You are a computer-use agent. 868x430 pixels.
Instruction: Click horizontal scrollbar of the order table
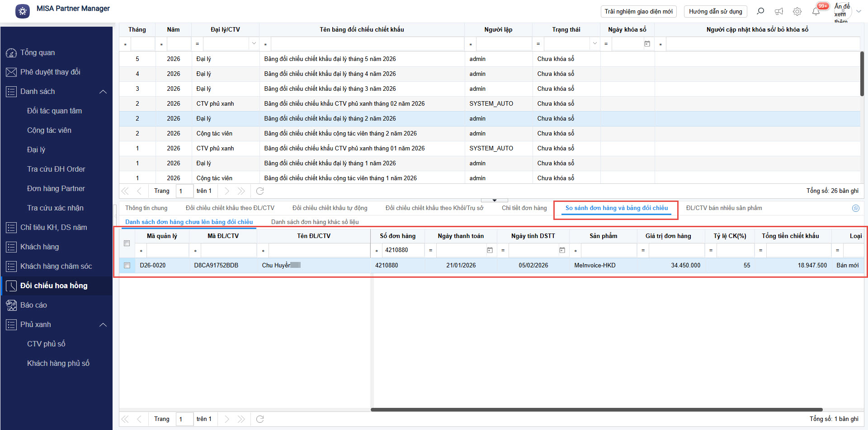point(596,410)
